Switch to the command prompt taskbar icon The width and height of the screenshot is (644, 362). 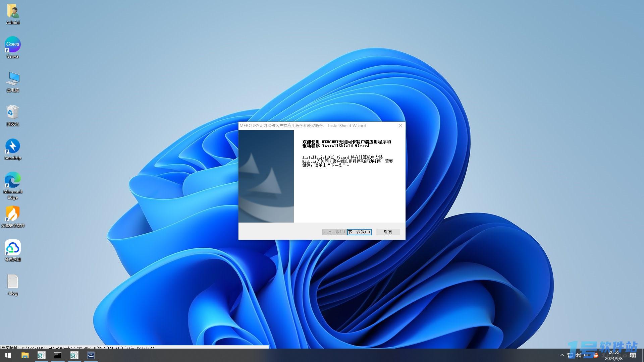pyautogui.click(x=58, y=355)
